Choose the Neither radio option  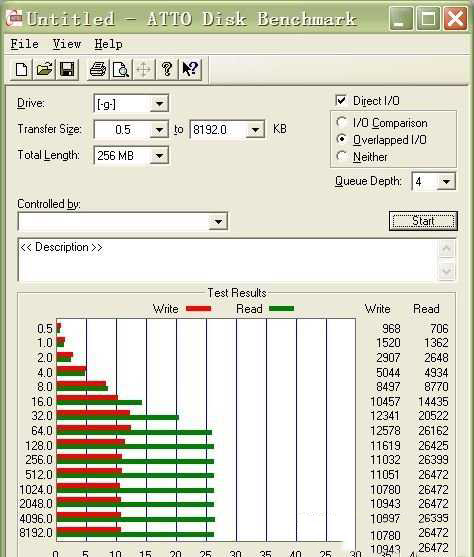[x=341, y=156]
